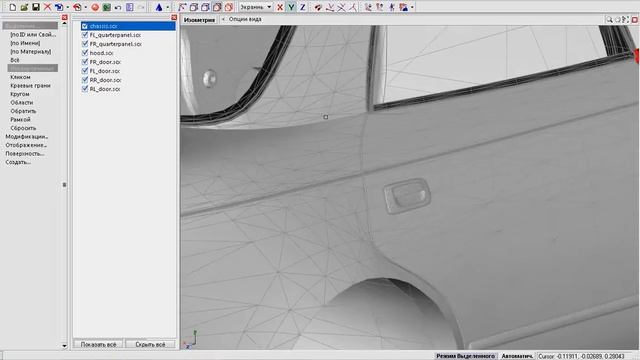Uncheck the FL_door.scx checkbox
This screenshot has height=360, width=640.
[x=85, y=71]
